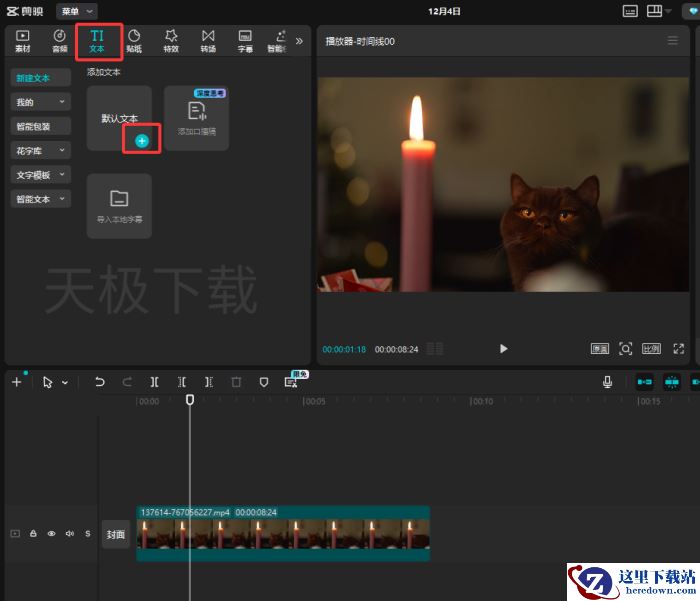Open the 音频 audio tab
The height and width of the screenshot is (601, 700).
pyautogui.click(x=59, y=41)
